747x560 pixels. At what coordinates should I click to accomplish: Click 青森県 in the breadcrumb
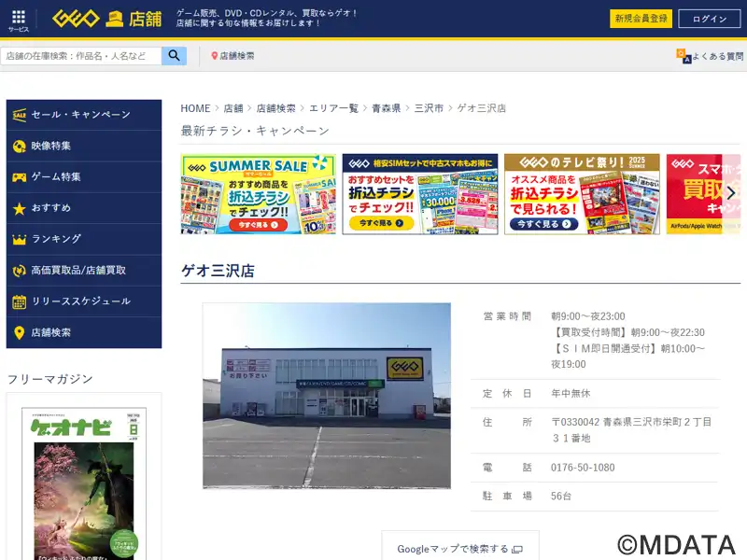pos(386,108)
